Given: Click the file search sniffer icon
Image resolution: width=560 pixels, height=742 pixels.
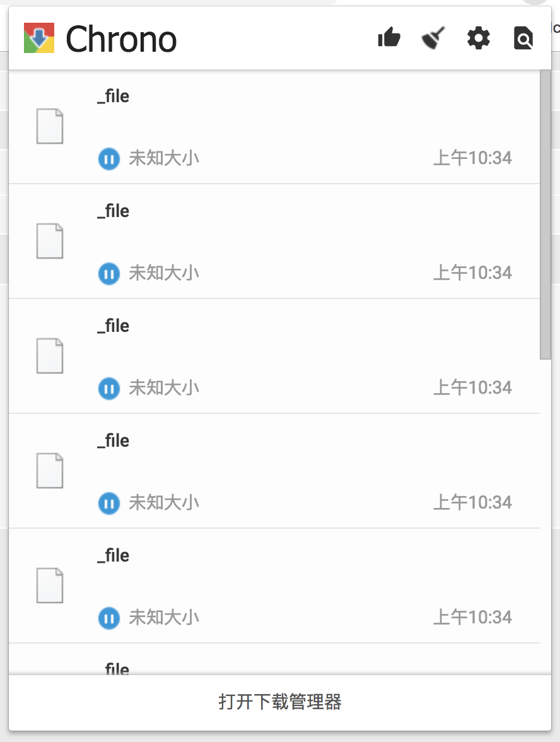Looking at the screenshot, I should (x=523, y=39).
